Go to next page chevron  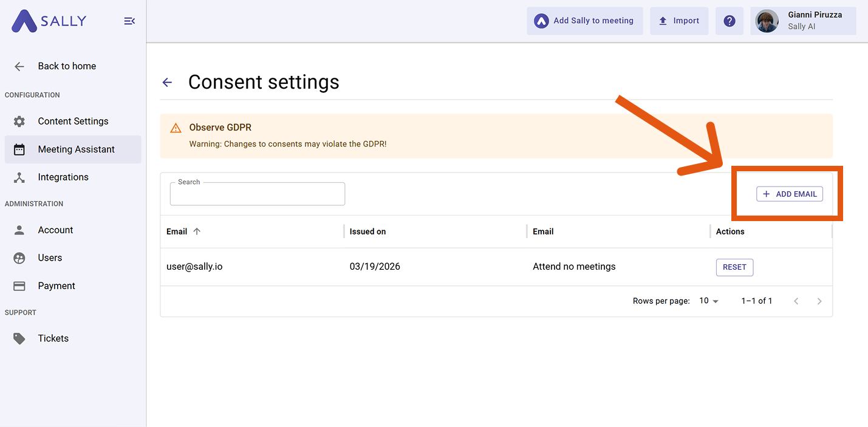819,301
